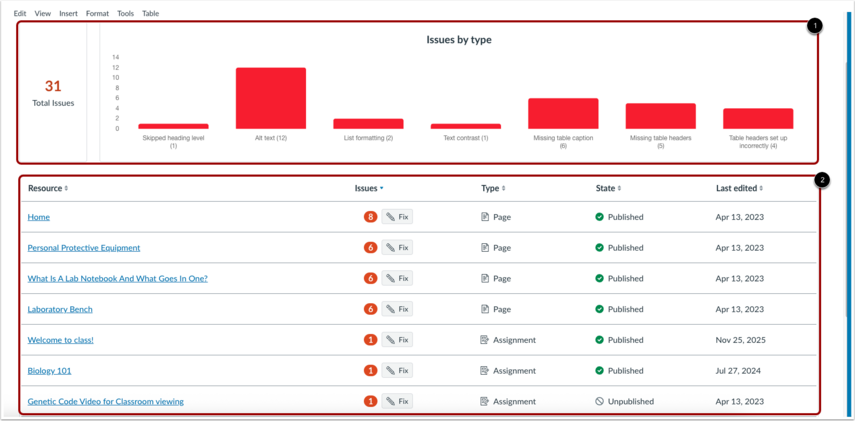Click page type icon in Home row
The image size is (855, 421).
tap(485, 217)
